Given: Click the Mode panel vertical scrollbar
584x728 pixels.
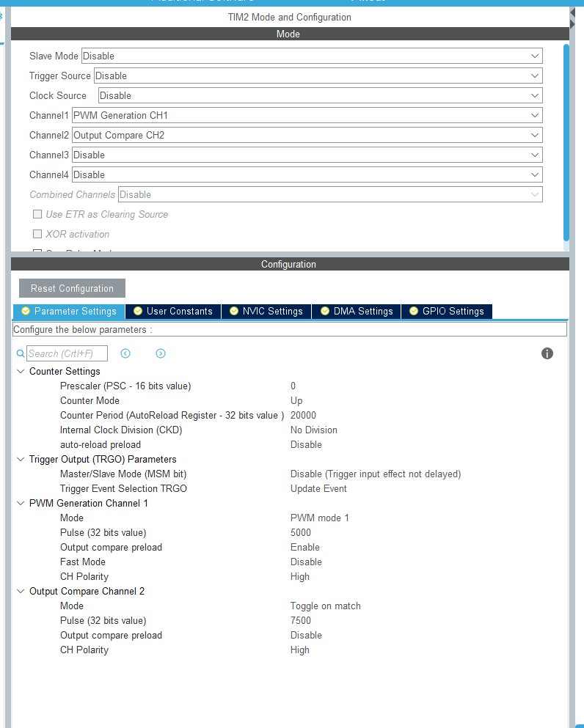Looking at the screenshot, I should click(x=566, y=142).
